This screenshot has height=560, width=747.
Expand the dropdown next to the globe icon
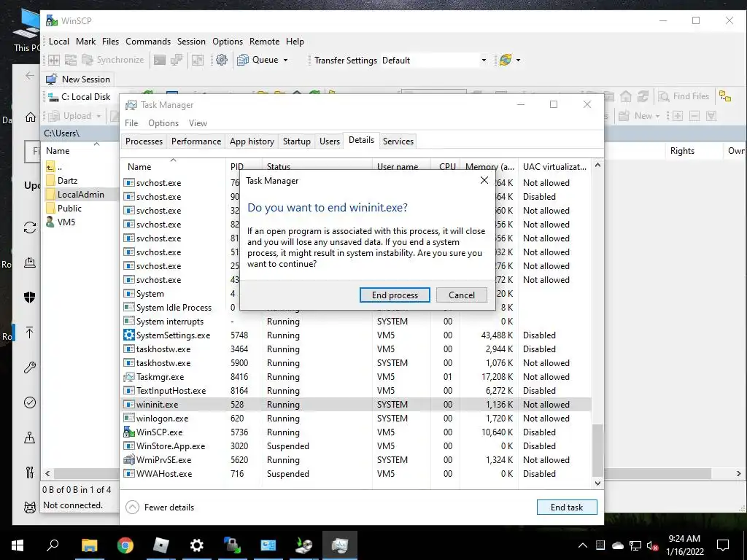coord(519,60)
